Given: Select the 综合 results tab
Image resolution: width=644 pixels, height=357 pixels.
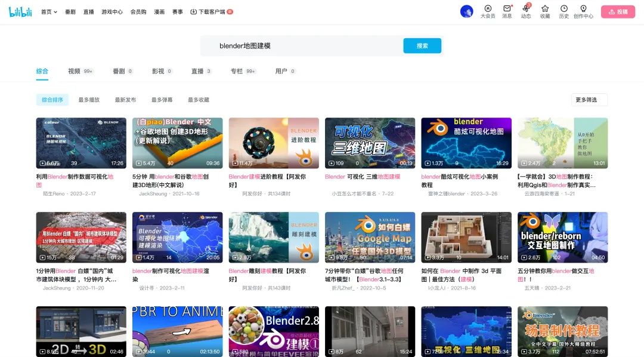Looking at the screenshot, I should pyautogui.click(x=42, y=71).
